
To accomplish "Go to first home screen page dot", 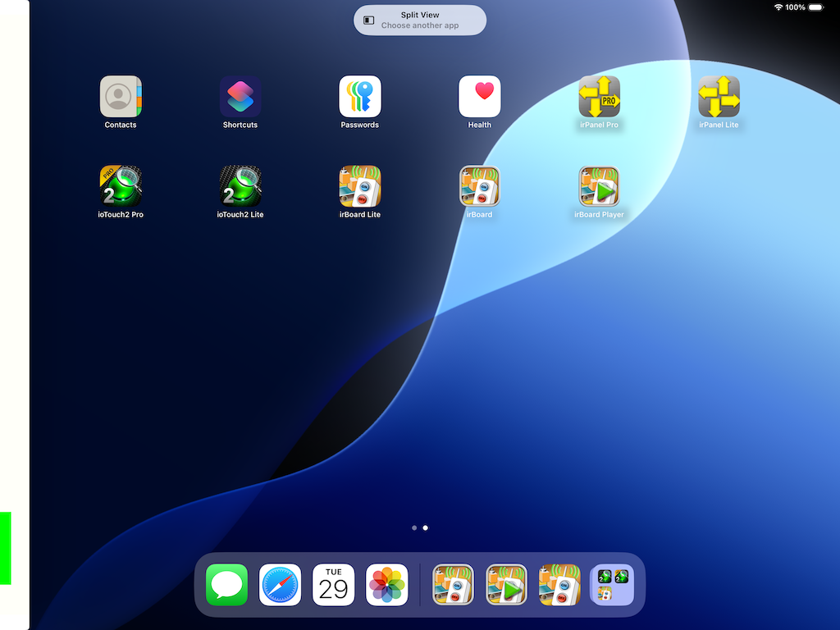I will (x=414, y=527).
